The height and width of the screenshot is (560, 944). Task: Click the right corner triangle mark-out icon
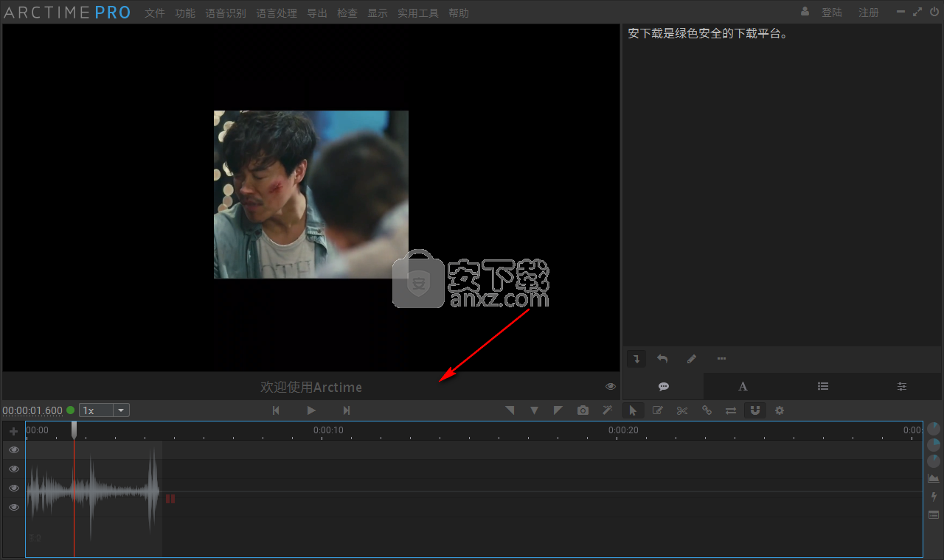558,410
